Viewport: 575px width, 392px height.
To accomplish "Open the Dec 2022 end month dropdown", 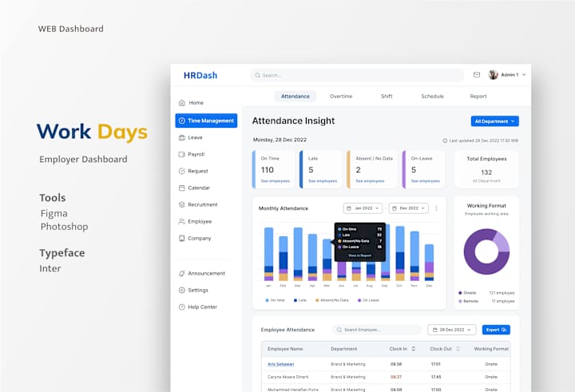I will tap(409, 208).
